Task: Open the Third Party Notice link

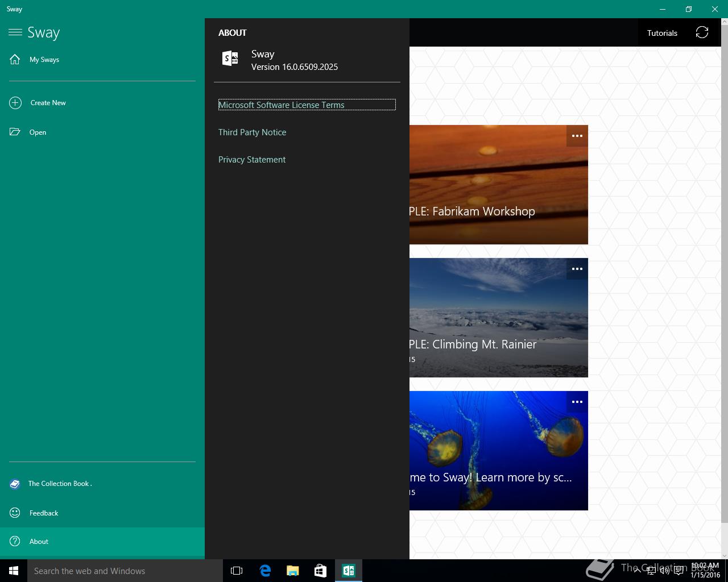Action: pyautogui.click(x=253, y=132)
